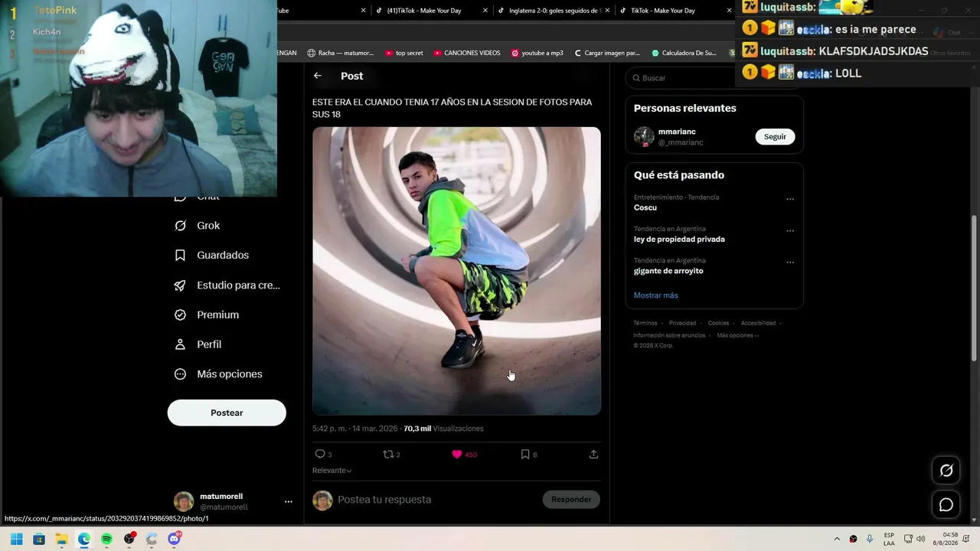
Task: Open the Guardados bookmarks page
Action: [212, 255]
